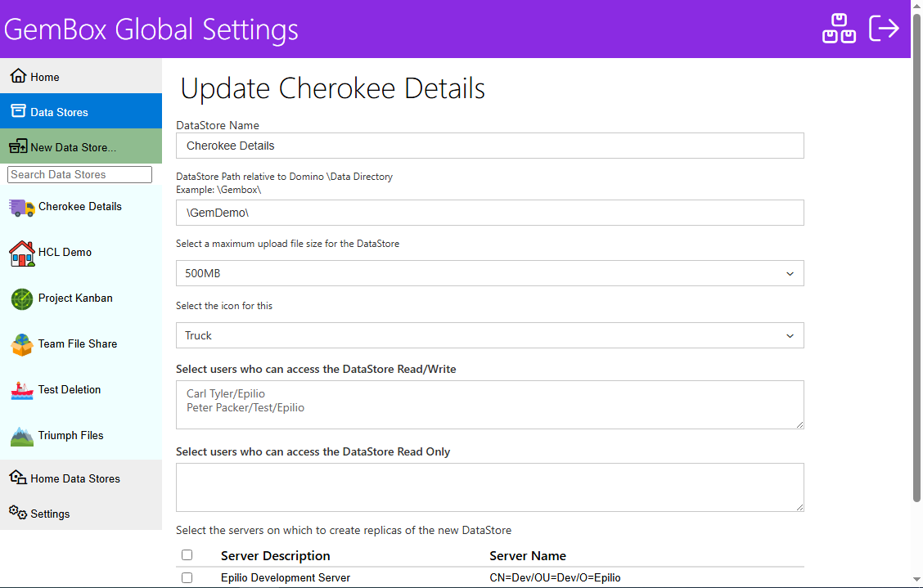Click the logout arrow icon in header
Screen dimensions: 923x588
(884, 29)
